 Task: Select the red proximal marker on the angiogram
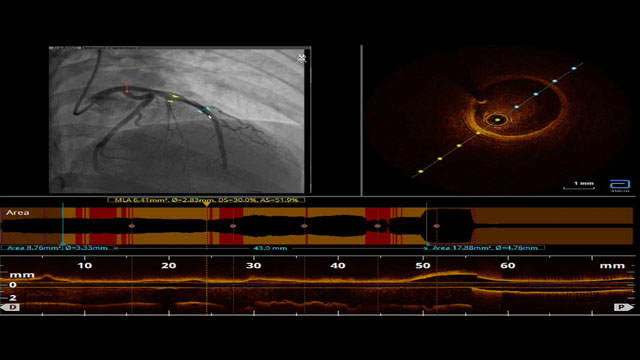[127, 89]
